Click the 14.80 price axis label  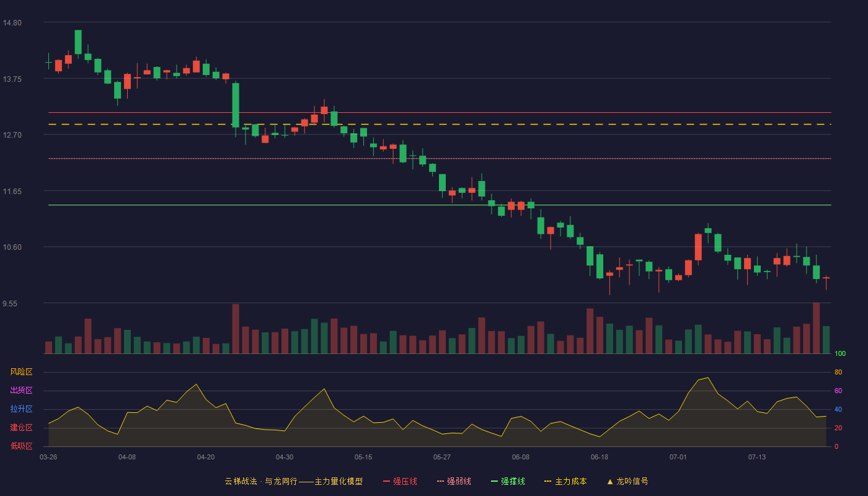12,23
